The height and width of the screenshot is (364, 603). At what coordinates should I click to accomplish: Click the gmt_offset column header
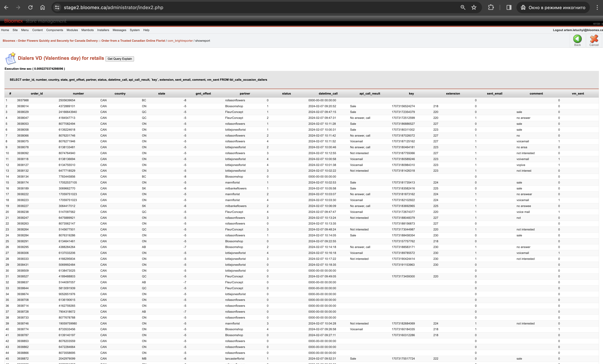[x=203, y=94]
